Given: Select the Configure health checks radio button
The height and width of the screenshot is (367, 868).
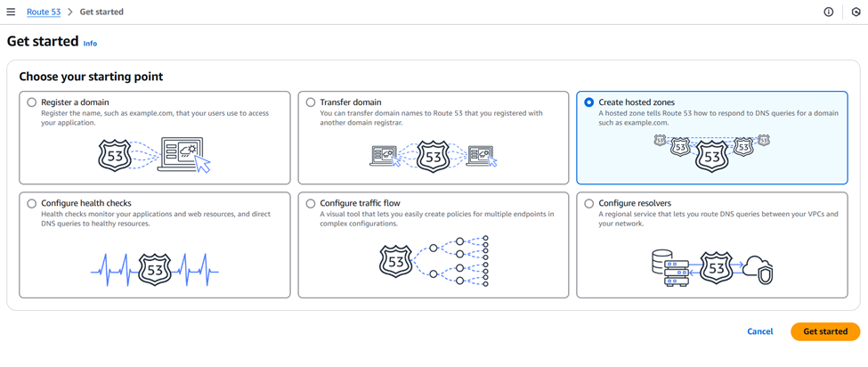Looking at the screenshot, I should click(32, 203).
